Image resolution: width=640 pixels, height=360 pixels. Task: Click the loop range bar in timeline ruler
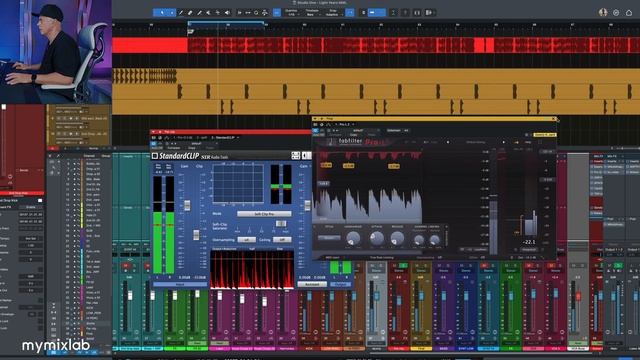tap(226, 23)
